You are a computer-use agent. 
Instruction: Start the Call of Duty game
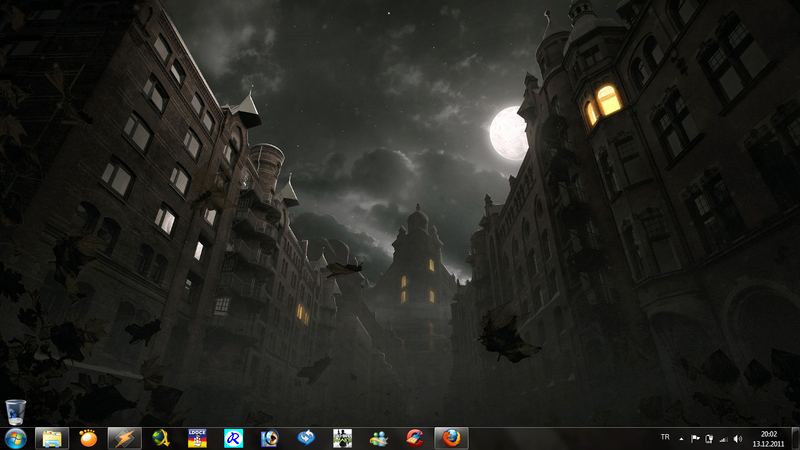point(342,438)
